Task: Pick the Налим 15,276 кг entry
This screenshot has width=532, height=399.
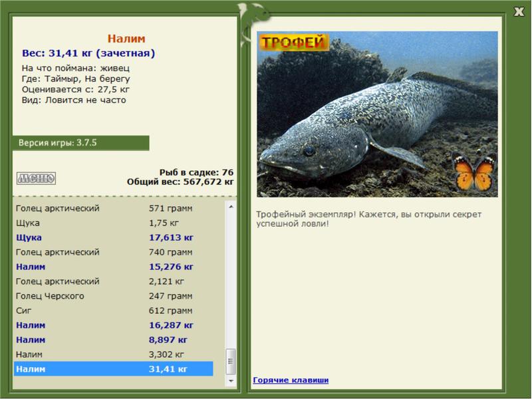Action: [x=114, y=267]
